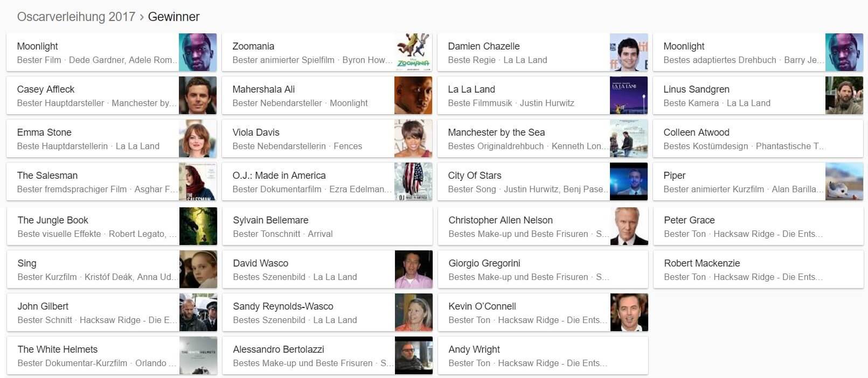868x378 pixels.
Task: Click the Viola Davis Beste Nebendarstellerin card
Action: tap(327, 138)
